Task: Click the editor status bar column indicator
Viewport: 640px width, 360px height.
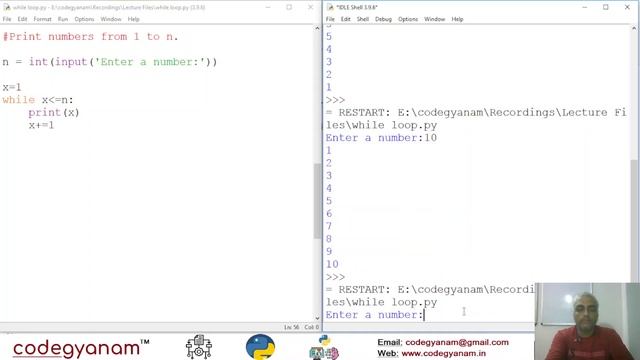Action: pyautogui.click(x=312, y=327)
